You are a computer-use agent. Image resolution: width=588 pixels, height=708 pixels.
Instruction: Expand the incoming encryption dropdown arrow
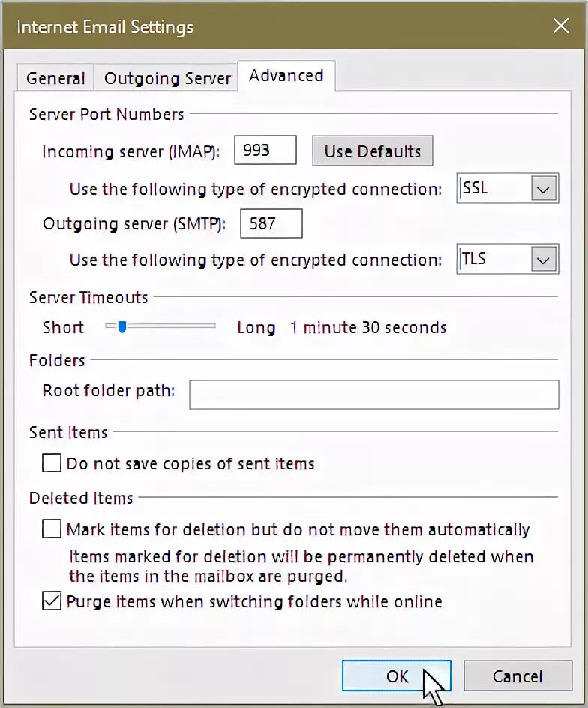[x=543, y=188]
